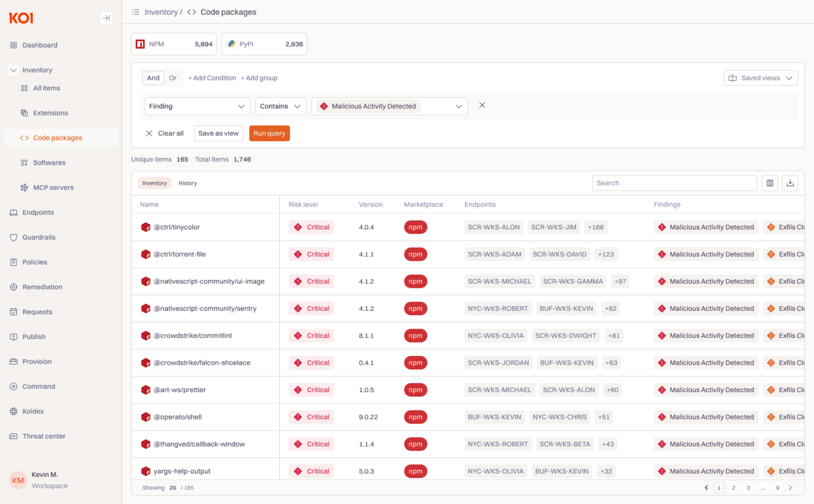Image resolution: width=814 pixels, height=504 pixels.
Task: Open the column settings icon
Action: point(770,183)
